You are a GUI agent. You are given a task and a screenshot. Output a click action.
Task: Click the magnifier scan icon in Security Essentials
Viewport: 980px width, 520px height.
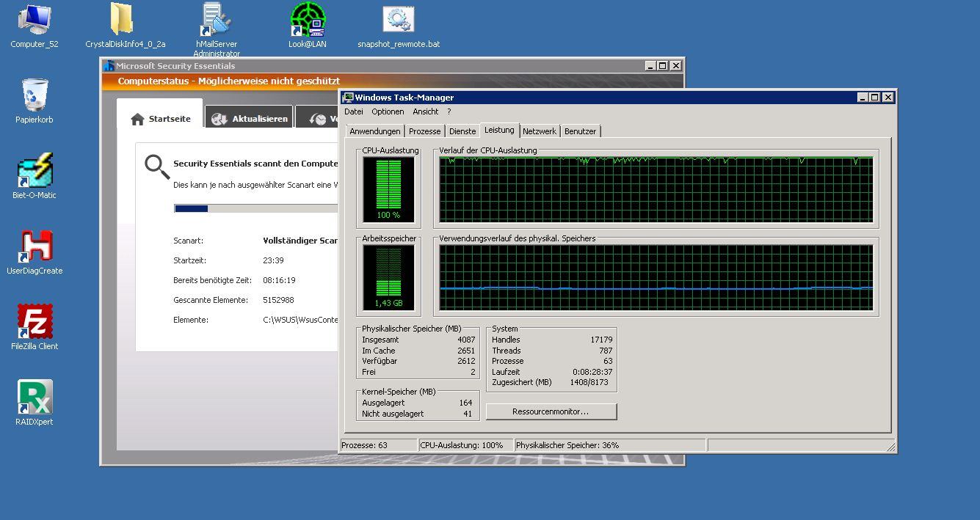coord(156,166)
